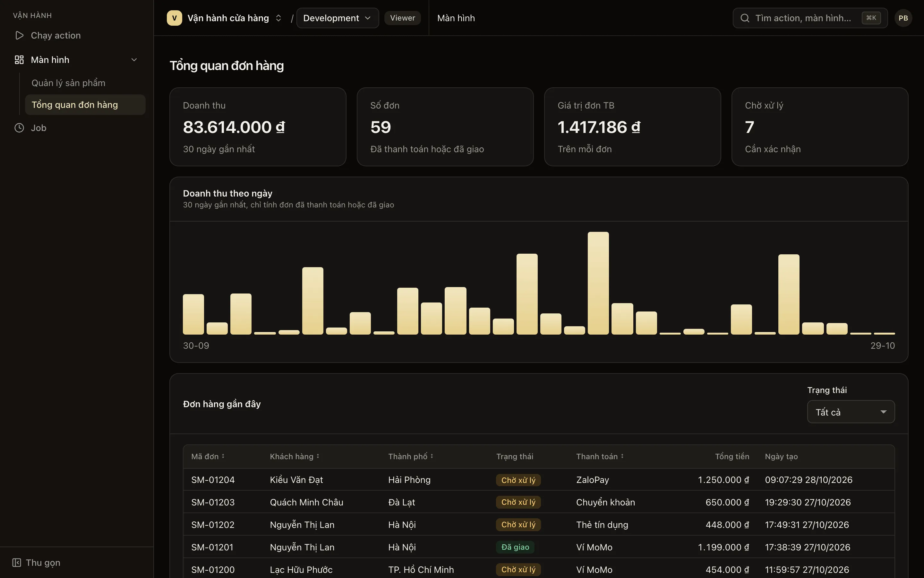Click the Viewer role badge
924x578 pixels.
point(402,18)
